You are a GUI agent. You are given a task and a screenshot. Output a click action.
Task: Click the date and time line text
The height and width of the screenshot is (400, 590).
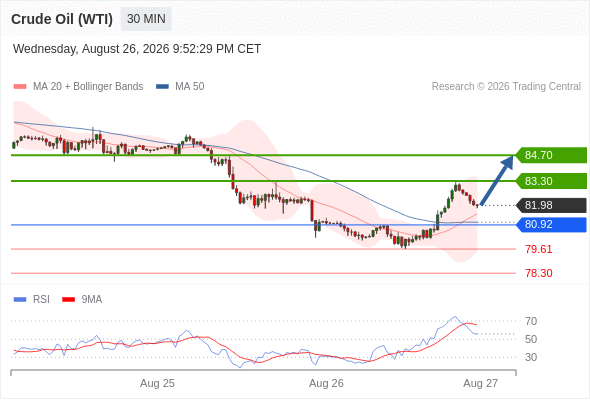137,49
